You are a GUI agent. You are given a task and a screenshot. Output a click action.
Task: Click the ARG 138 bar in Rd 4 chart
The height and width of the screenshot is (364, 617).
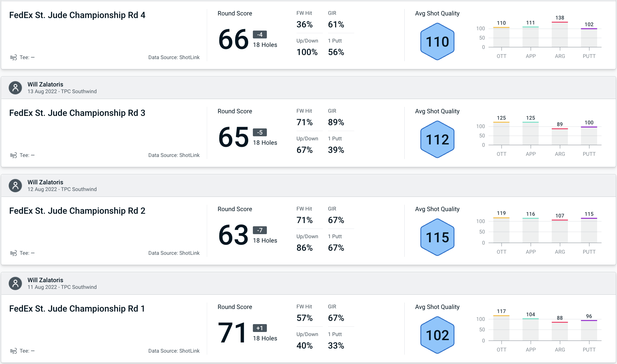pos(560,34)
